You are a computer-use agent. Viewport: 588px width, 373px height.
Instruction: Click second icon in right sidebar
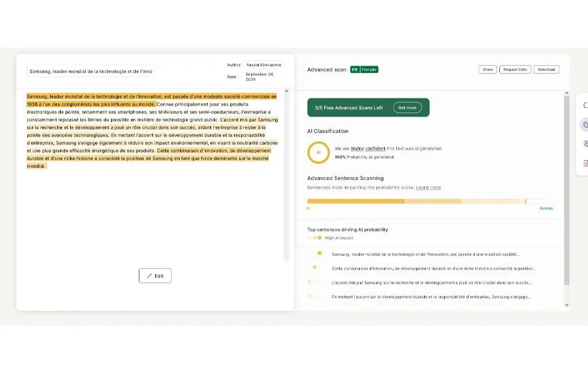click(x=584, y=124)
